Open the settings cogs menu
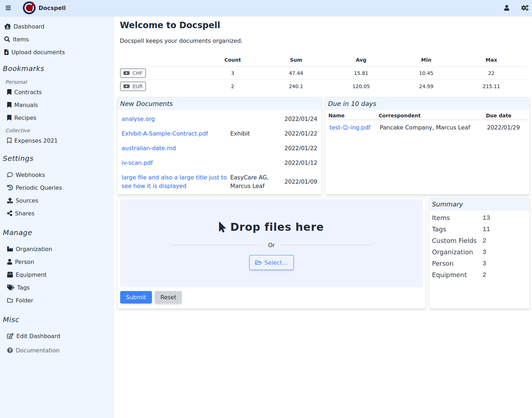532x418 pixels. (525, 8)
